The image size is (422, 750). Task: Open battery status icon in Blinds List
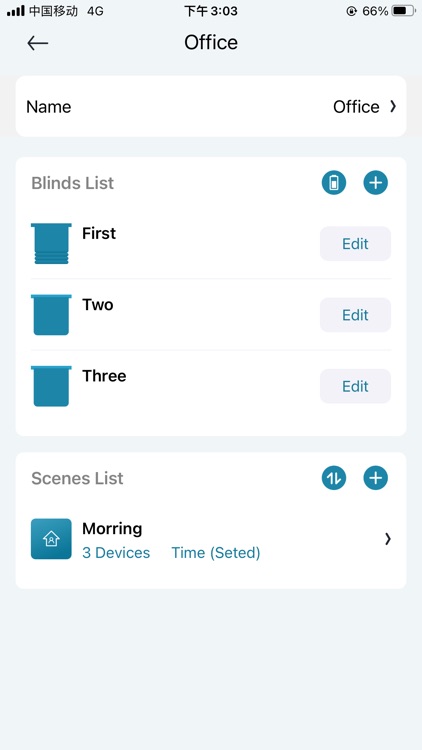tap(333, 183)
